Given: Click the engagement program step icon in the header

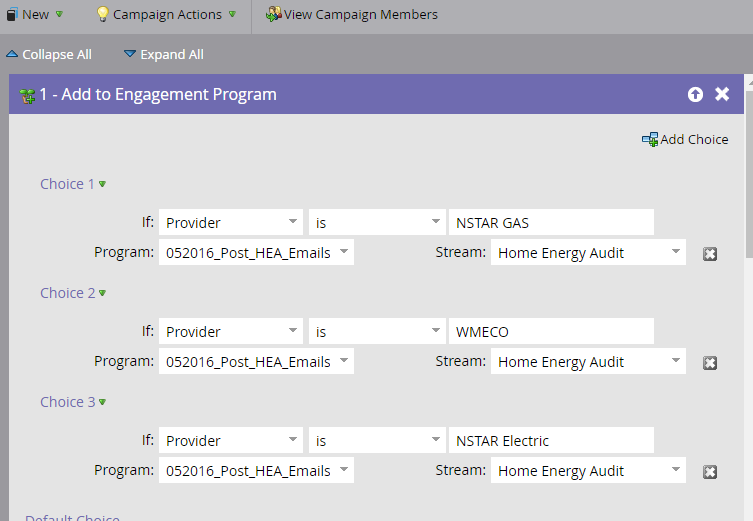Looking at the screenshot, I should (27, 95).
